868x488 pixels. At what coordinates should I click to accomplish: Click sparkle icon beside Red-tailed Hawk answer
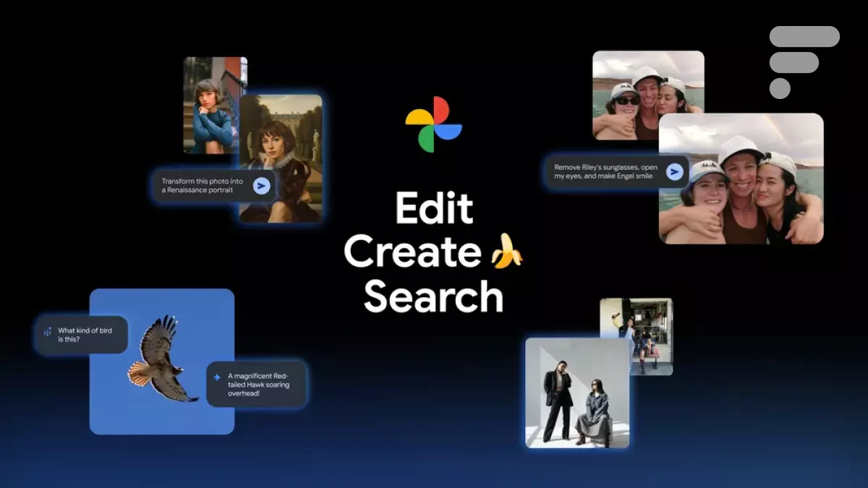pyautogui.click(x=216, y=377)
